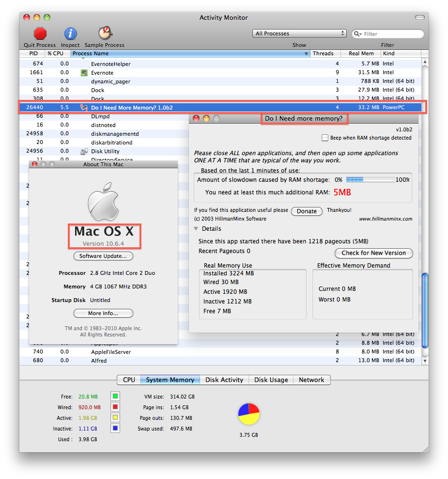This screenshot has height=479, width=448.
Task: Click the RAM shortage slowdown progress bar
Action: 370,179
